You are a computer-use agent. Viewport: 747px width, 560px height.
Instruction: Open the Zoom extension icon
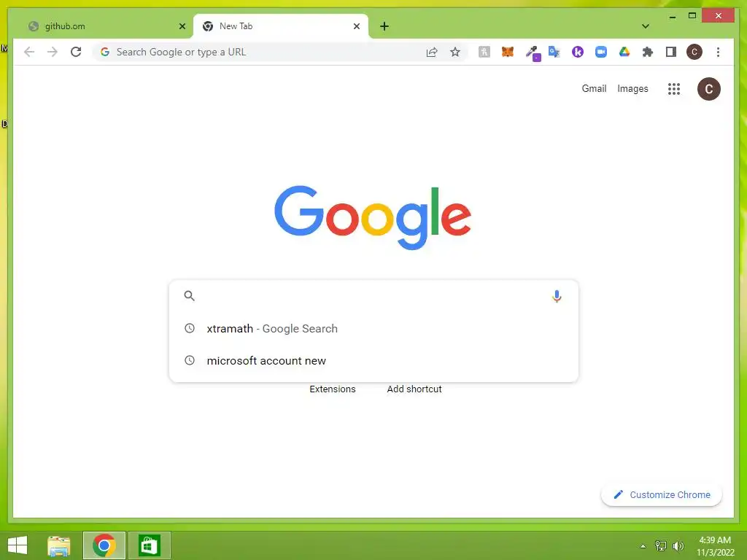(601, 52)
